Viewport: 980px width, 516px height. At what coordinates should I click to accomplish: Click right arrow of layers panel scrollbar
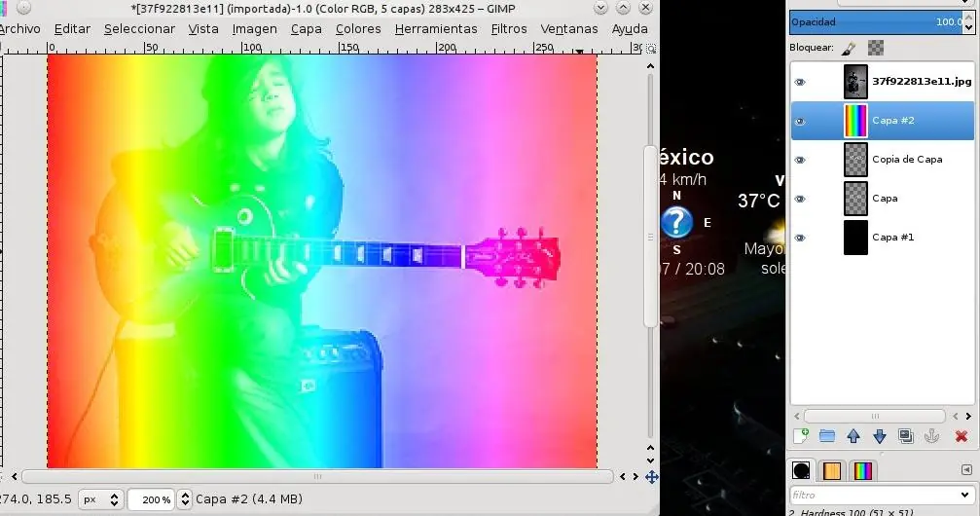point(968,416)
